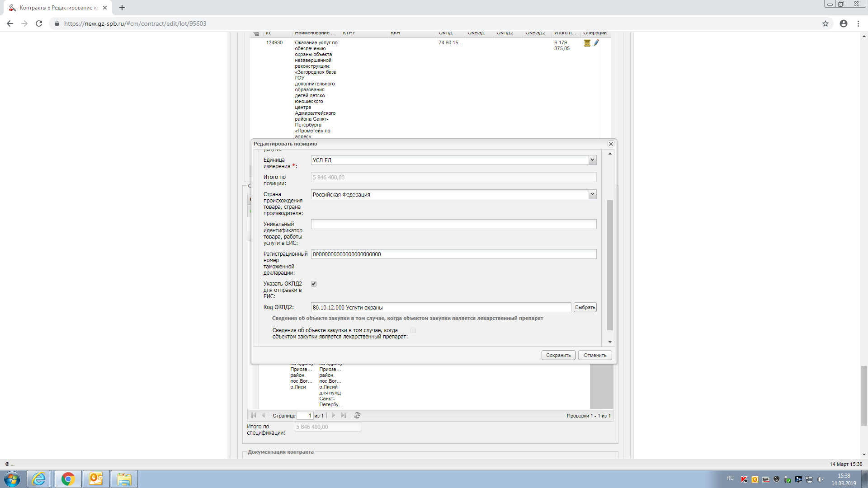This screenshot has width=868, height=488.
Task: Click the УСЛ ЕД combo box field
Action: [x=450, y=160]
